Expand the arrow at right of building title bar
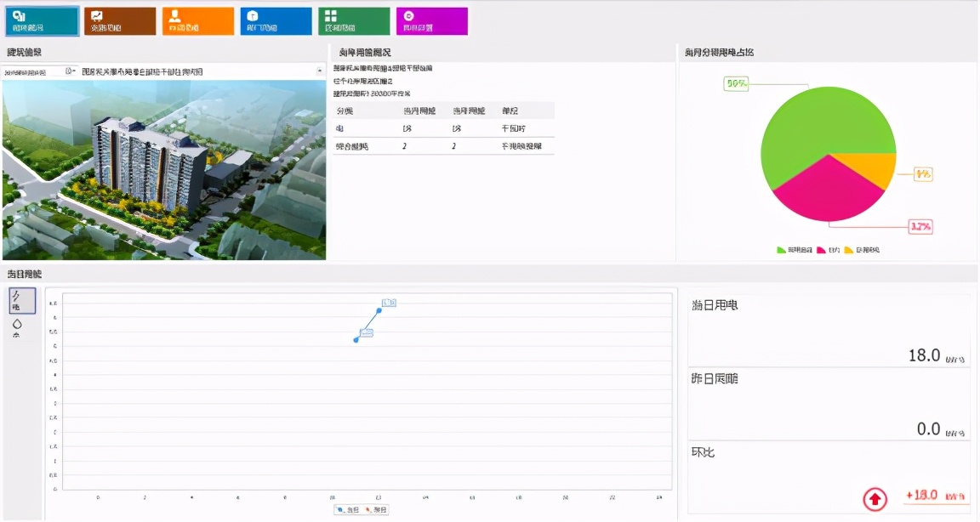 (319, 71)
